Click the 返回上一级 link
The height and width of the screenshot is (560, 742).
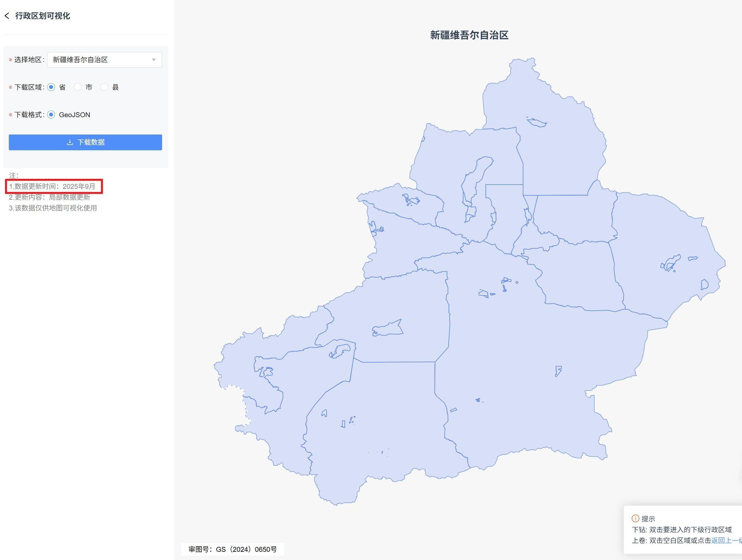pos(728,541)
